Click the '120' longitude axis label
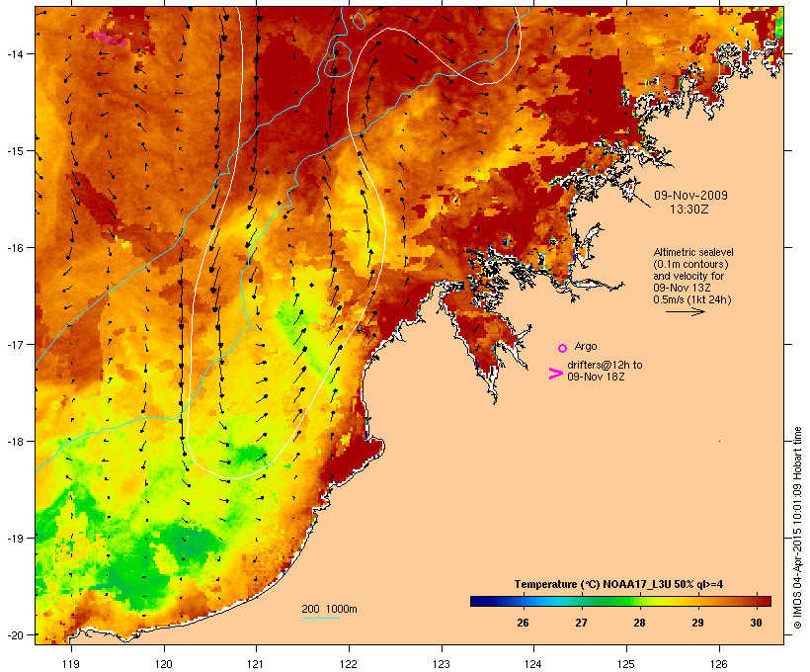 pos(164,664)
